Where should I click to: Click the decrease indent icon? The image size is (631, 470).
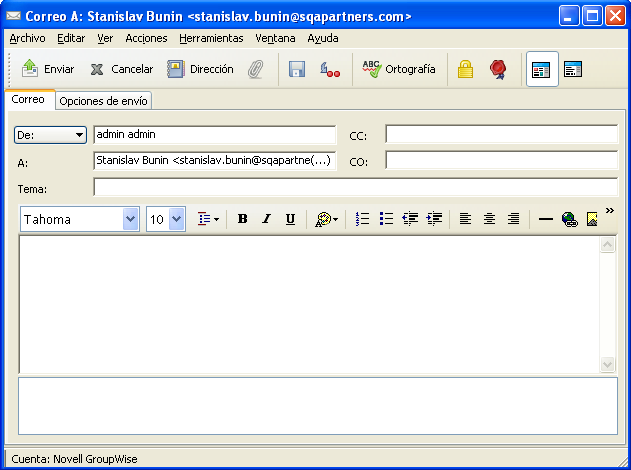click(410, 219)
